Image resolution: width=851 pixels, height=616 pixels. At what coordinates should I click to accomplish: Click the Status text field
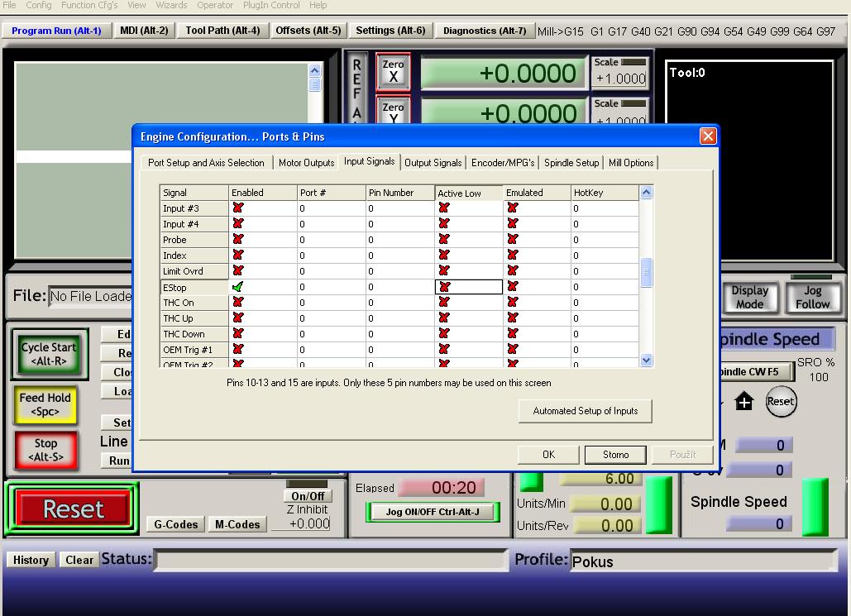[331, 561]
